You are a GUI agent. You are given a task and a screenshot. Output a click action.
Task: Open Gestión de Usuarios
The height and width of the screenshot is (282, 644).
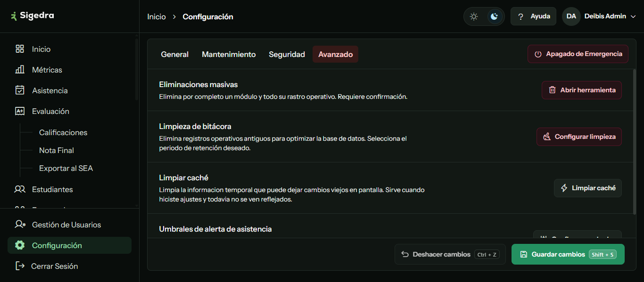(69, 225)
